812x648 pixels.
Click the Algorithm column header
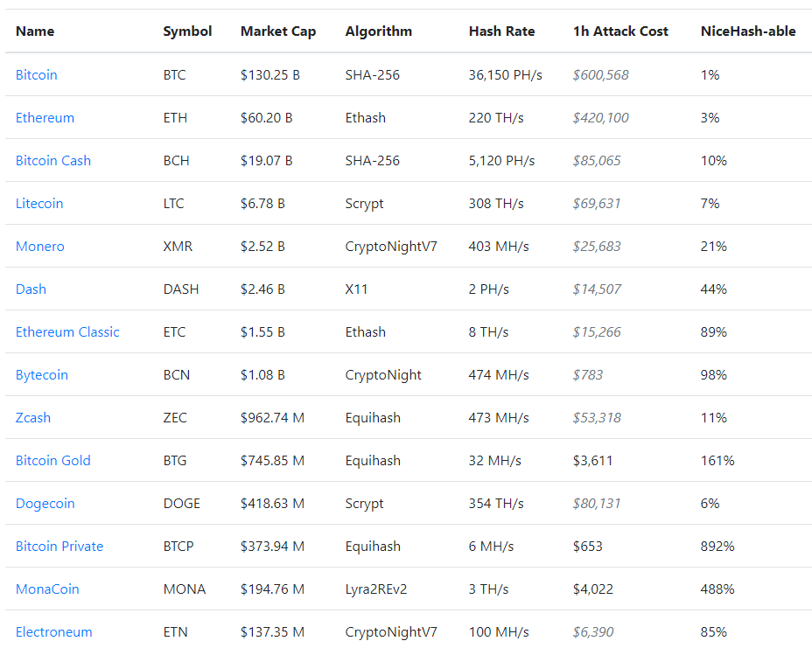tap(379, 31)
